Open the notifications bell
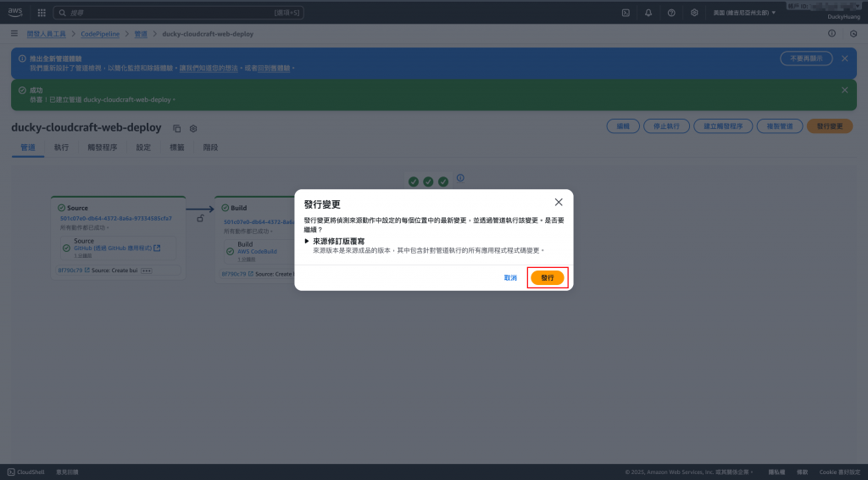 coord(648,13)
